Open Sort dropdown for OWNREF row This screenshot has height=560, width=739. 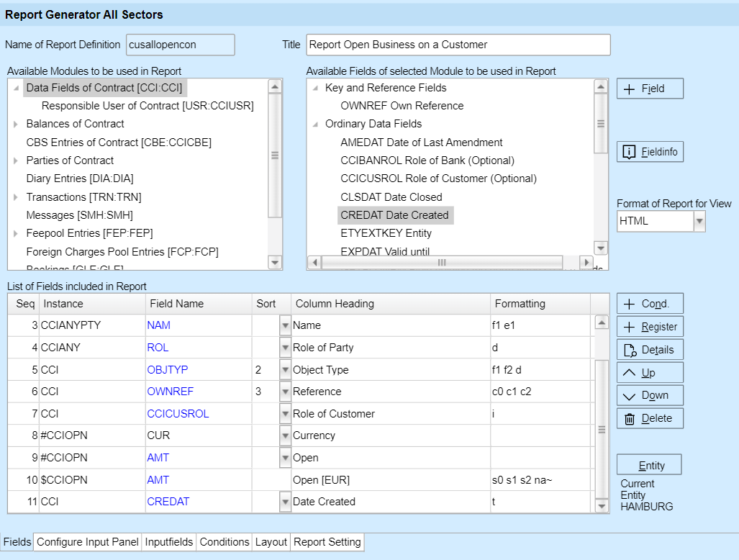click(285, 392)
